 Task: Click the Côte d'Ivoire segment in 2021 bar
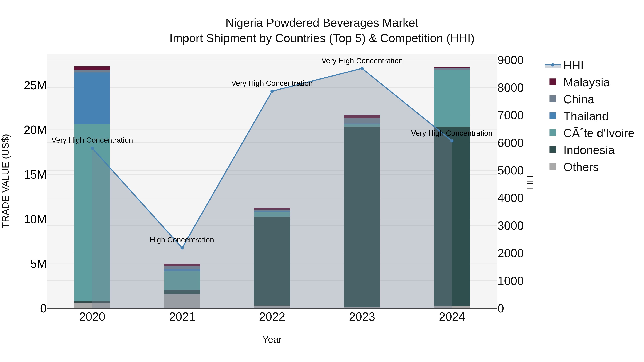(x=182, y=281)
